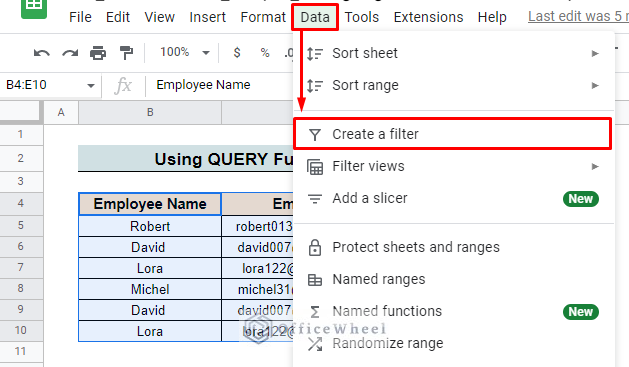Choose Sort sheet from Data menu

tap(454, 53)
